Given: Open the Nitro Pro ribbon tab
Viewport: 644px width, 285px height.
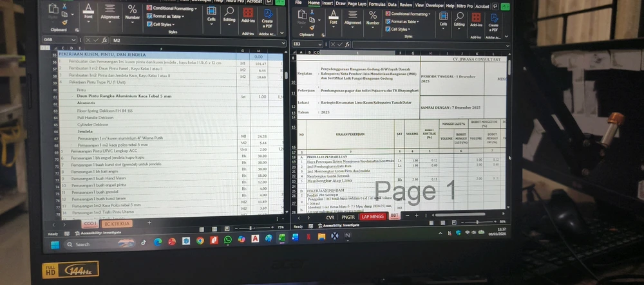Looking at the screenshot, I should (x=464, y=5).
